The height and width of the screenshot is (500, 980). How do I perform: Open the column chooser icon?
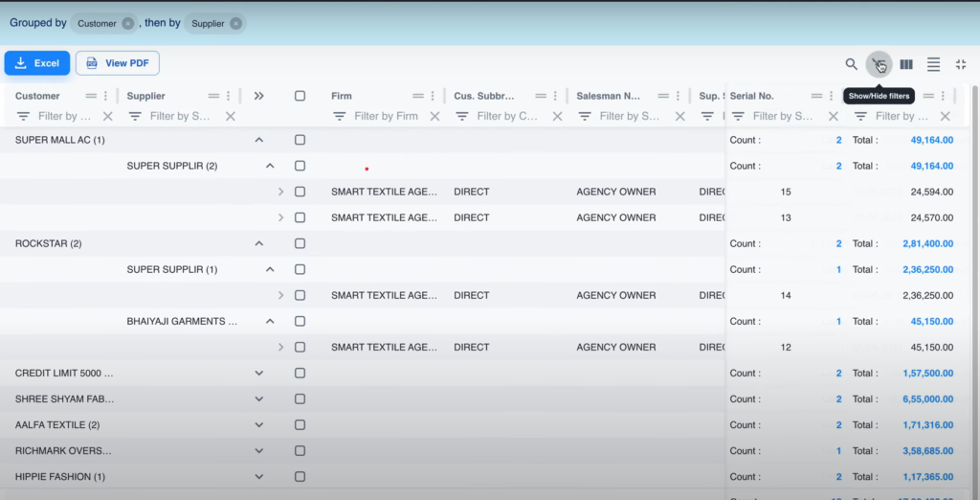(906, 64)
